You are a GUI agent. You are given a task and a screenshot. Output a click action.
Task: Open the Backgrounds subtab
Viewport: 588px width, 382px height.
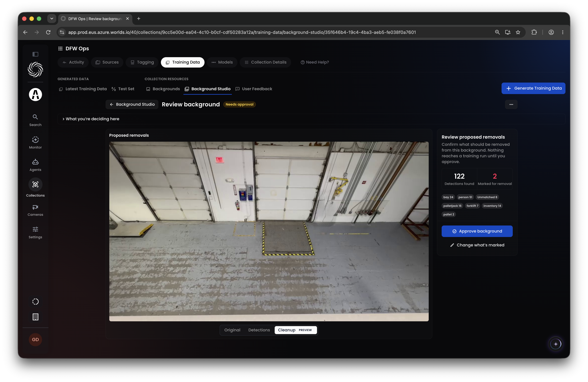[163, 89]
